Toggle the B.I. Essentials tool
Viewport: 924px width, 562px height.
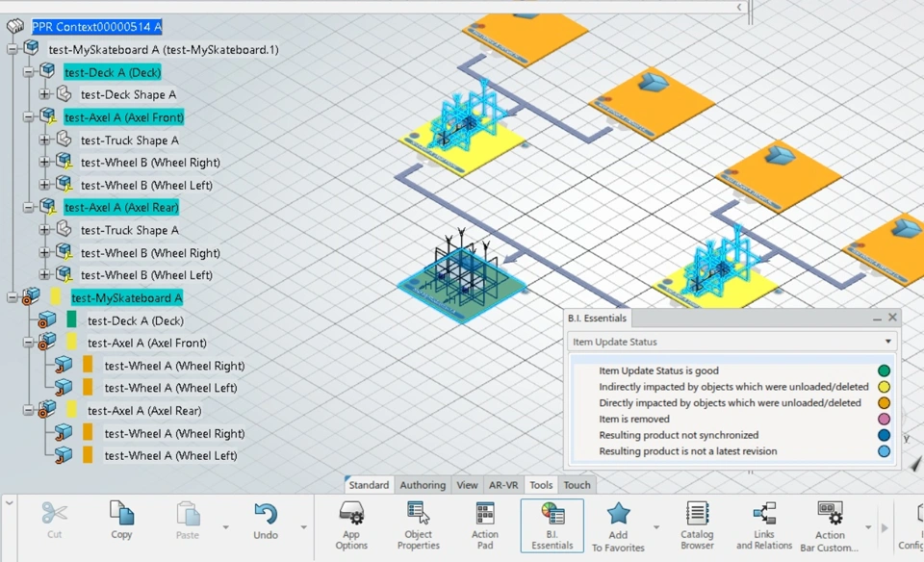click(x=552, y=525)
